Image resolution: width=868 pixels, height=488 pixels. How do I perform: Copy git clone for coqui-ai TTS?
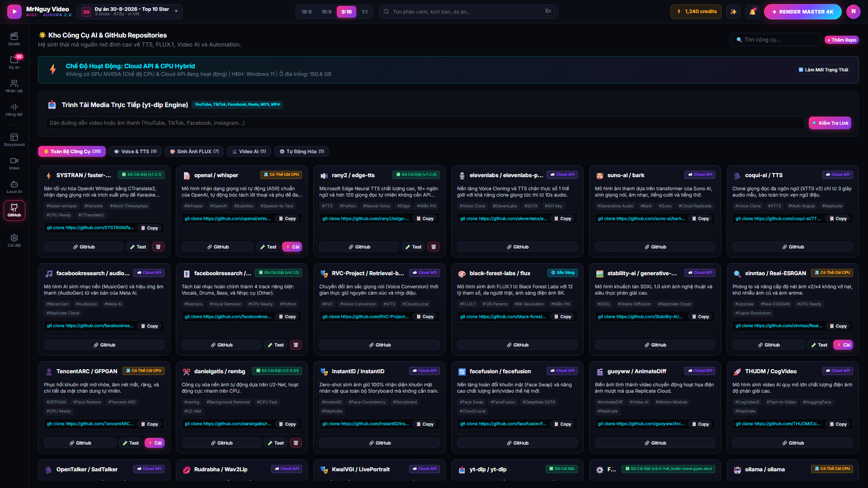click(x=838, y=219)
